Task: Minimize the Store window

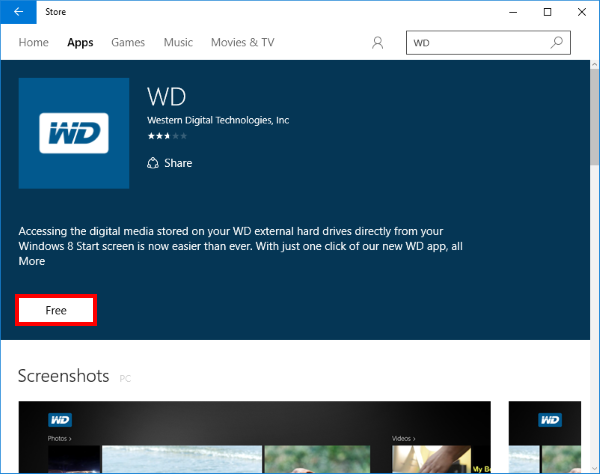Action: pos(513,12)
